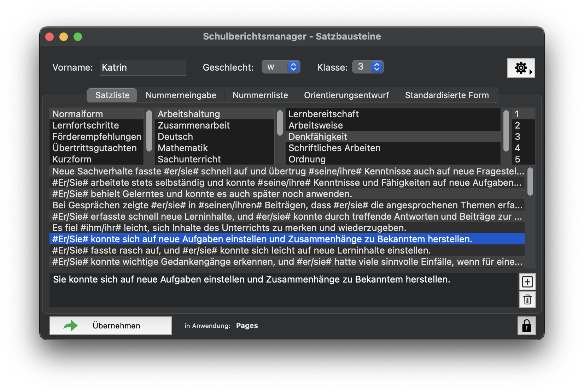
Task: Open the Geschlecht dropdown
Action: click(281, 67)
